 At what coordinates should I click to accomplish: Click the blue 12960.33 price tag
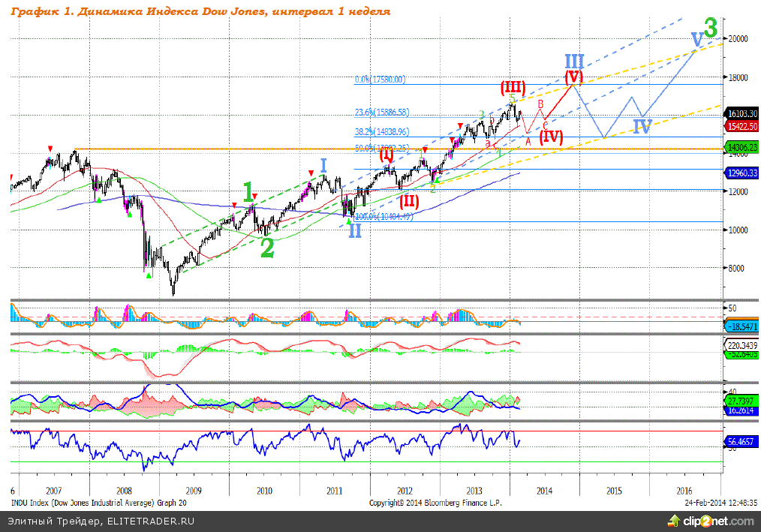(x=741, y=173)
